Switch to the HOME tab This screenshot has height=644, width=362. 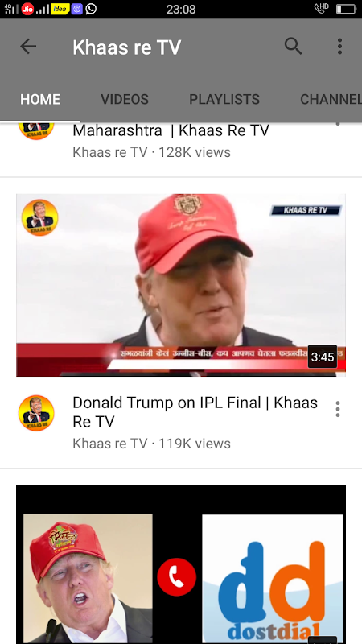(x=40, y=99)
